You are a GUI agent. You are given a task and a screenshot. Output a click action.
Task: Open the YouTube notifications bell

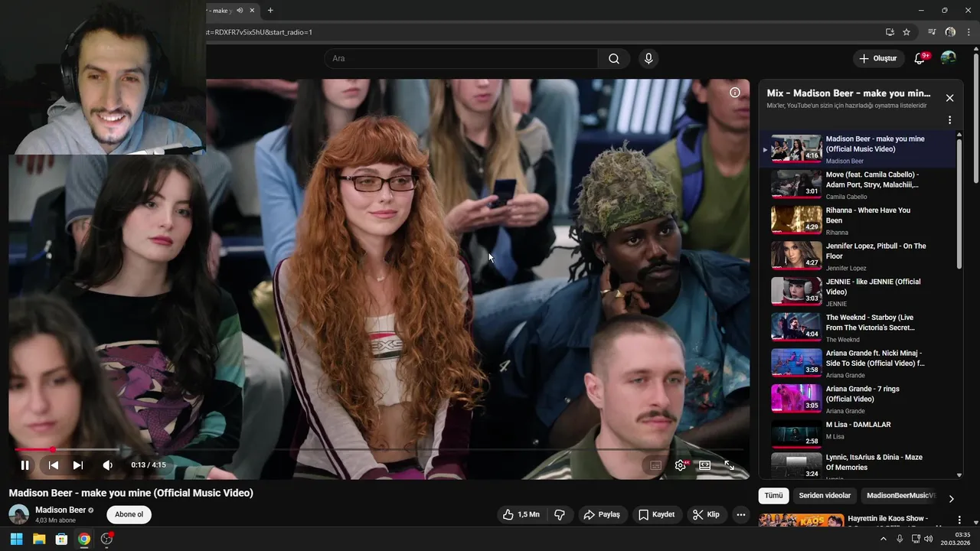coord(920,59)
